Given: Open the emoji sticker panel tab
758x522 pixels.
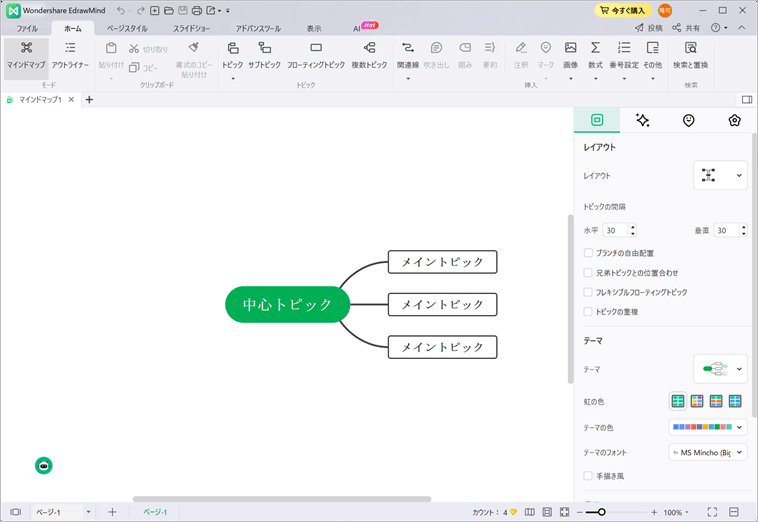Looking at the screenshot, I should click(x=688, y=120).
